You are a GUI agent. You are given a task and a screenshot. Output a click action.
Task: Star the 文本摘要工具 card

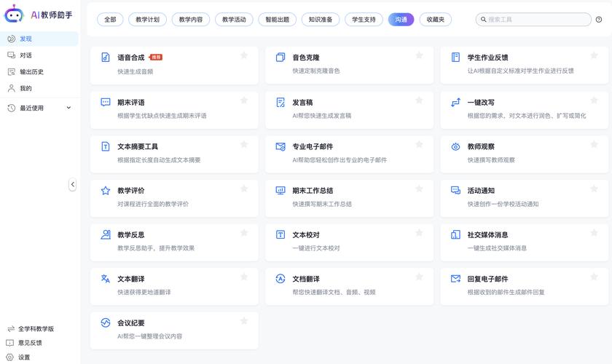click(244, 144)
